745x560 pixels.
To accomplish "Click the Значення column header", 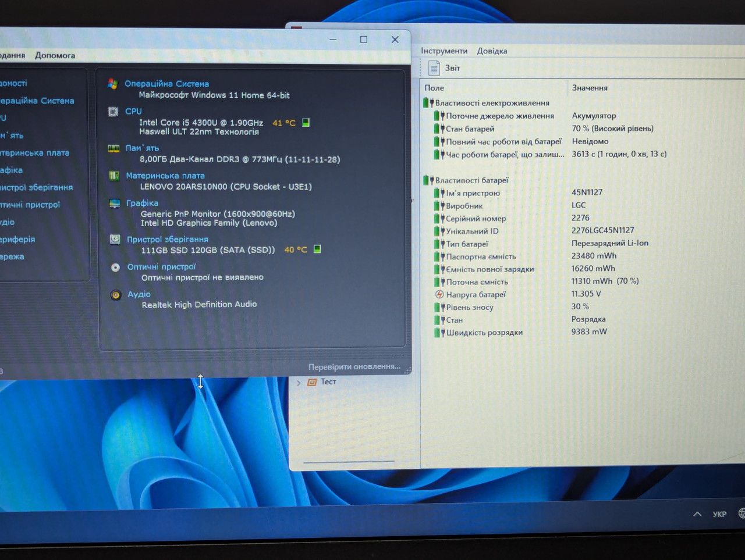I will point(590,88).
